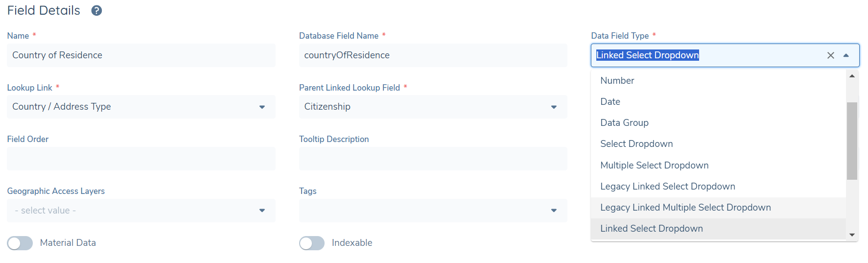Click the Name input field

(x=141, y=55)
